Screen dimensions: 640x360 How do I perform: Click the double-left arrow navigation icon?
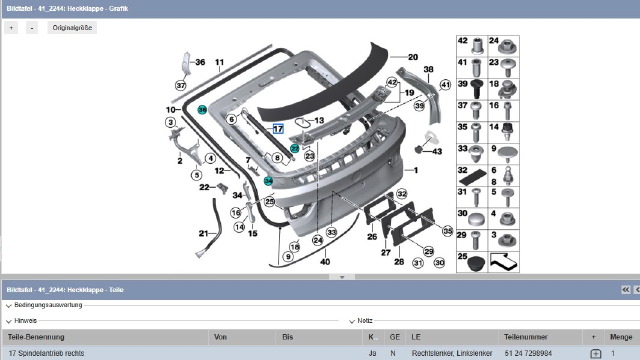626,289
